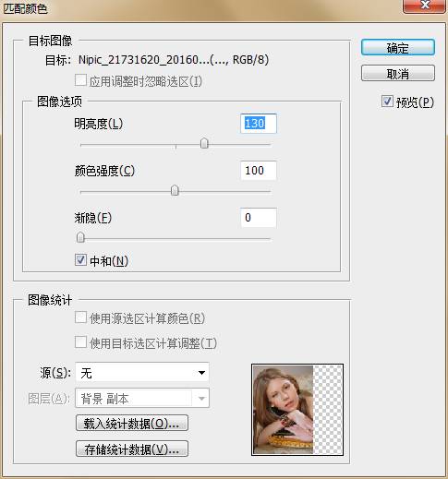Click the 颜色强度(C) slider handle

[x=175, y=190]
